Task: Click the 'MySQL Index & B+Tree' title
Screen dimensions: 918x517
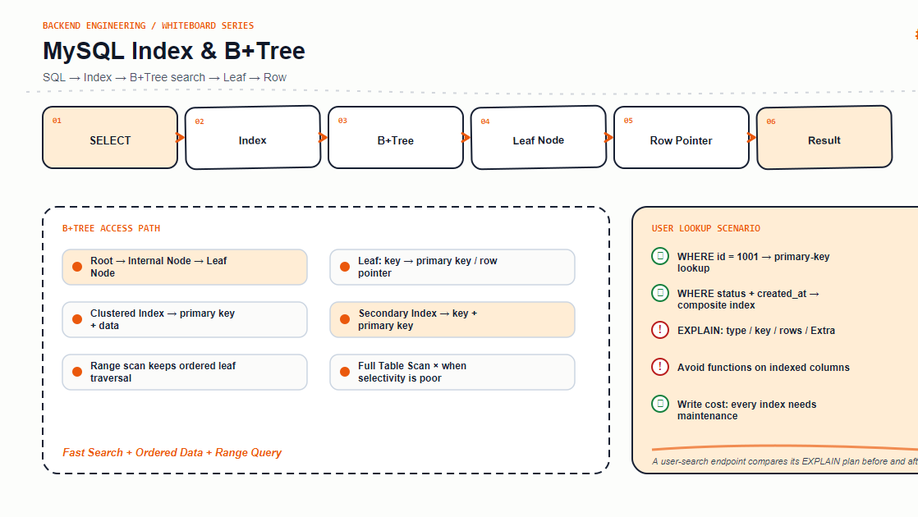Action: click(x=174, y=51)
